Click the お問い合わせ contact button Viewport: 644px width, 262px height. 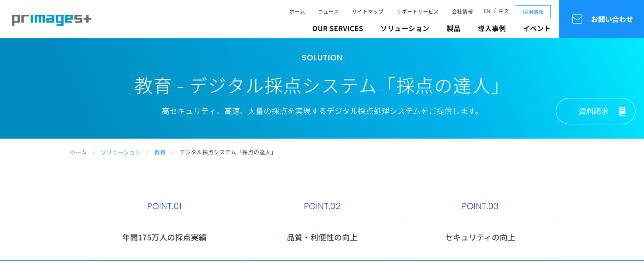tap(601, 19)
